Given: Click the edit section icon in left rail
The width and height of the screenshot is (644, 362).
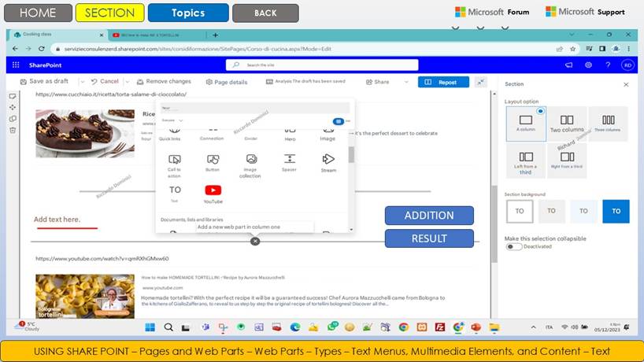Looking at the screenshot, I should pyautogui.click(x=13, y=96).
